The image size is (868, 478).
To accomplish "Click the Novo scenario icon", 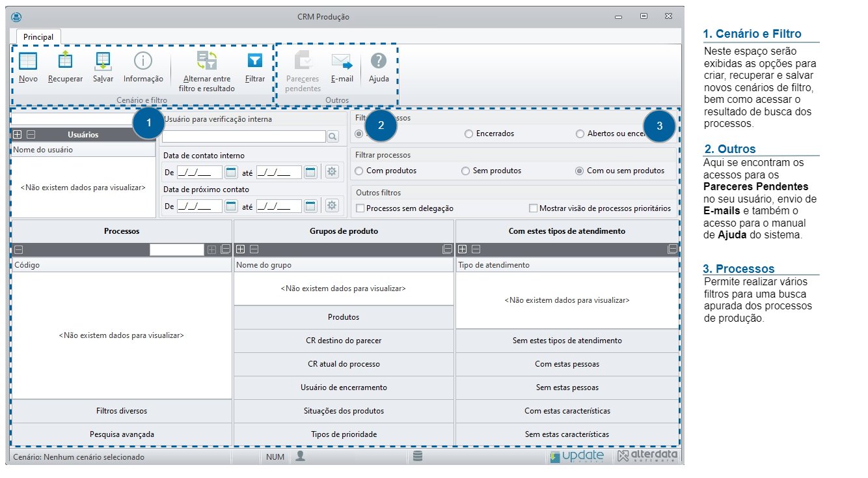I will 28,61.
